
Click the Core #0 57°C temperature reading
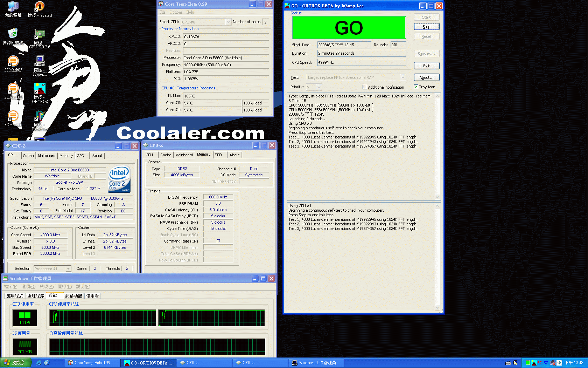point(212,103)
